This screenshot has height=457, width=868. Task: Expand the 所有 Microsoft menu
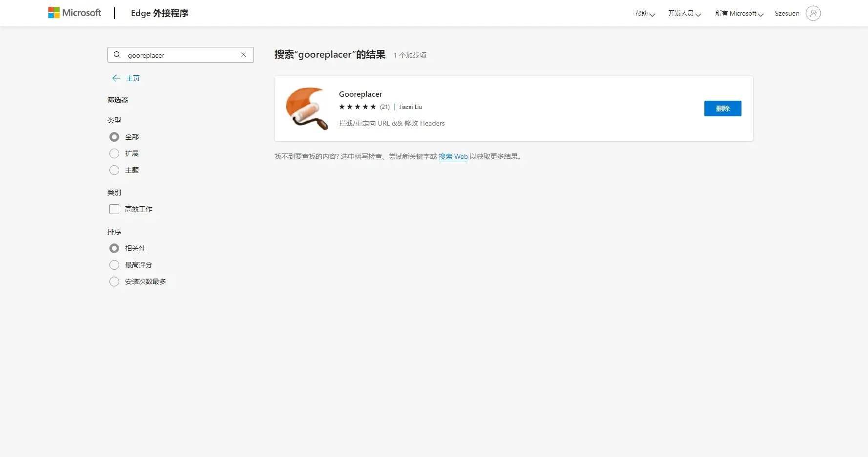click(x=738, y=13)
